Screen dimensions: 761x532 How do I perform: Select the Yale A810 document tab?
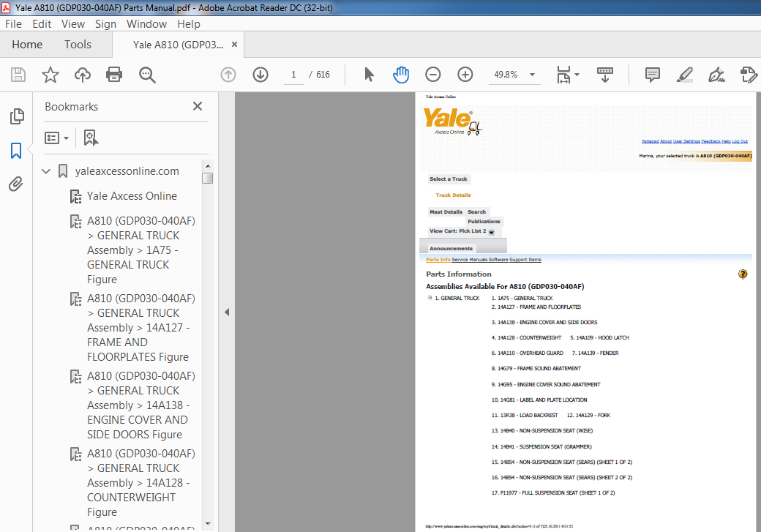(178, 45)
